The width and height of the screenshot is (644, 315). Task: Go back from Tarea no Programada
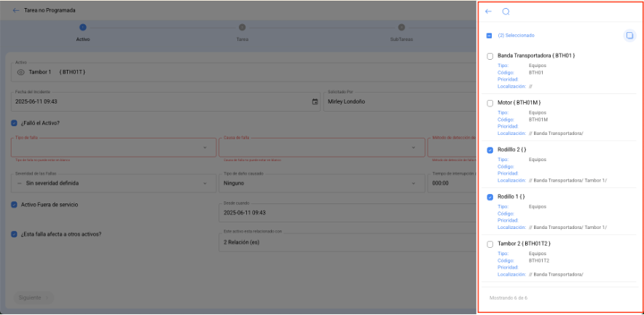tap(16, 10)
